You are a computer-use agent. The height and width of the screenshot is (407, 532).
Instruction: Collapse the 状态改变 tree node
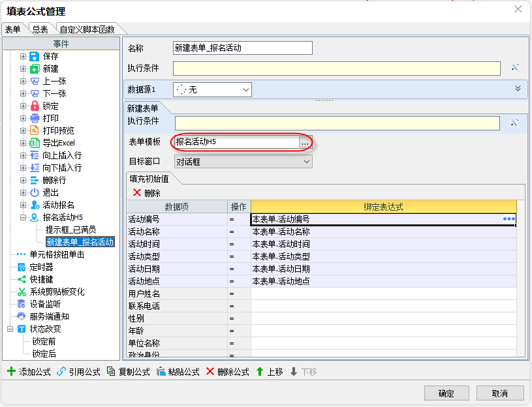[10, 329]
